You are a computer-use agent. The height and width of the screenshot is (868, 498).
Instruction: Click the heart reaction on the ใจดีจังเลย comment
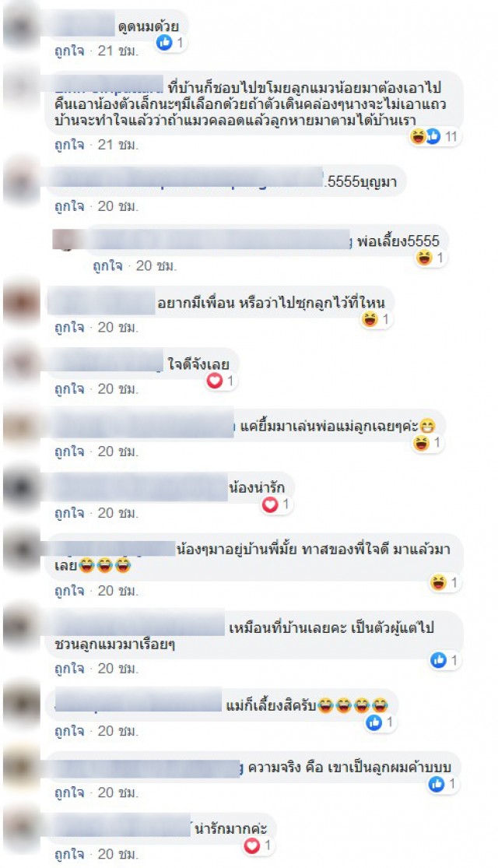[214, 381]
